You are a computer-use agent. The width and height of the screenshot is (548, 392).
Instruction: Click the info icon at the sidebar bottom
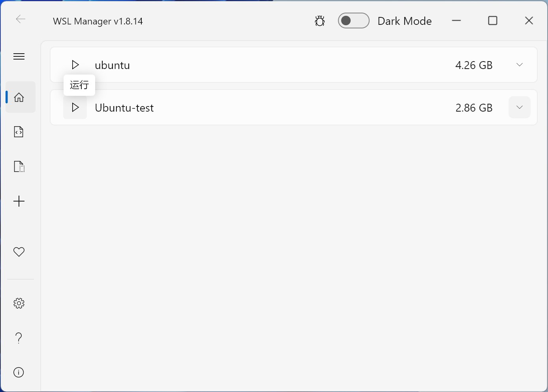coord(18,372)
